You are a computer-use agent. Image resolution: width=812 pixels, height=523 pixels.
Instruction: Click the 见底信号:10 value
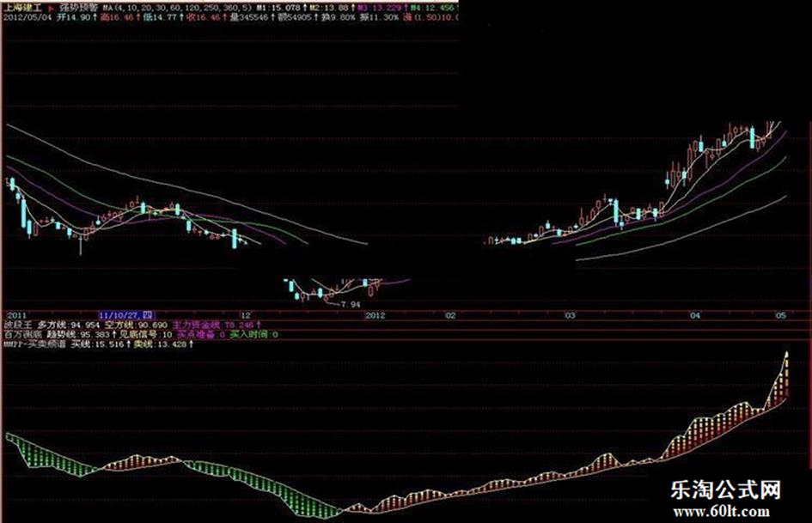pos(145,335)
